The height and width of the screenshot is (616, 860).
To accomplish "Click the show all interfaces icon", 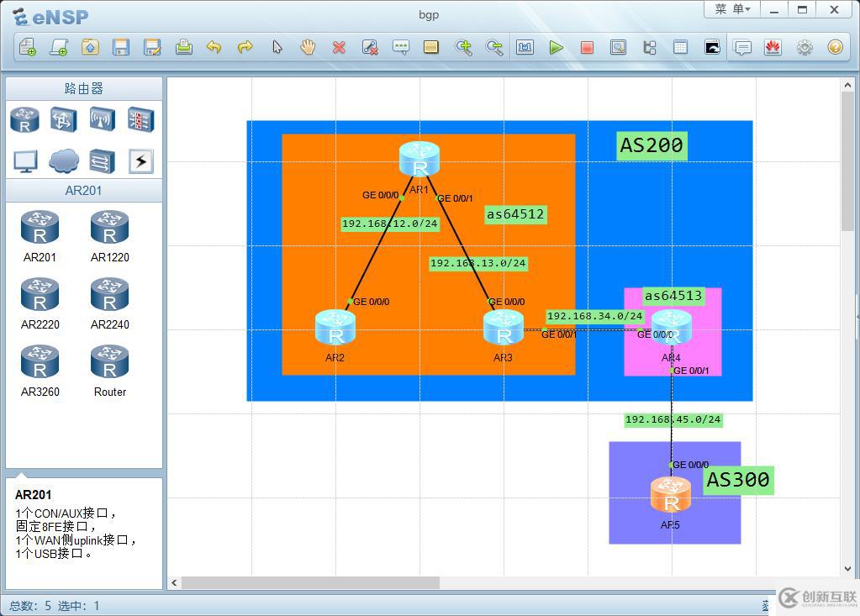I will (649, 48).
